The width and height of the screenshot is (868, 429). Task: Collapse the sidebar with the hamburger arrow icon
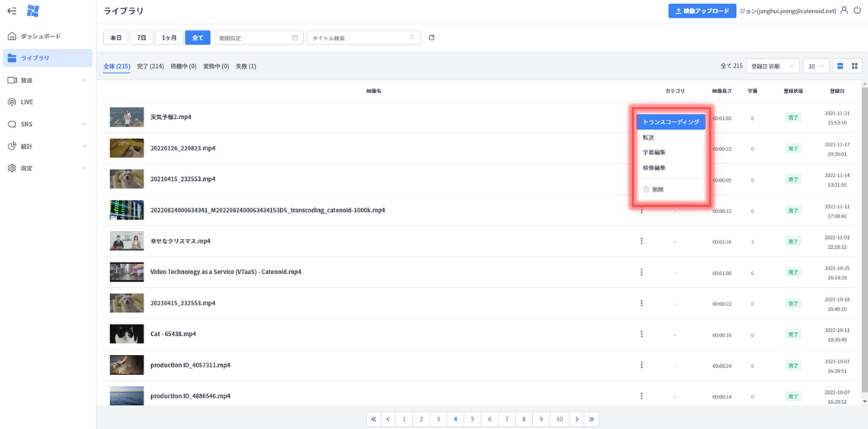point(11,11)
